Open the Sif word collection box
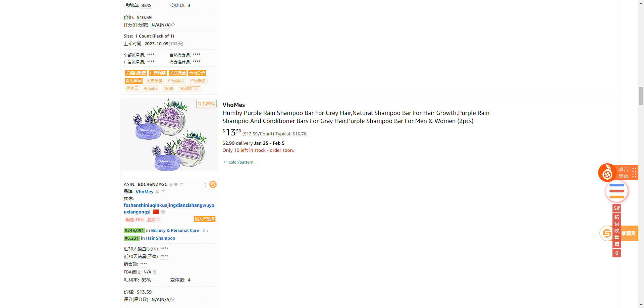 coord(616,231)
